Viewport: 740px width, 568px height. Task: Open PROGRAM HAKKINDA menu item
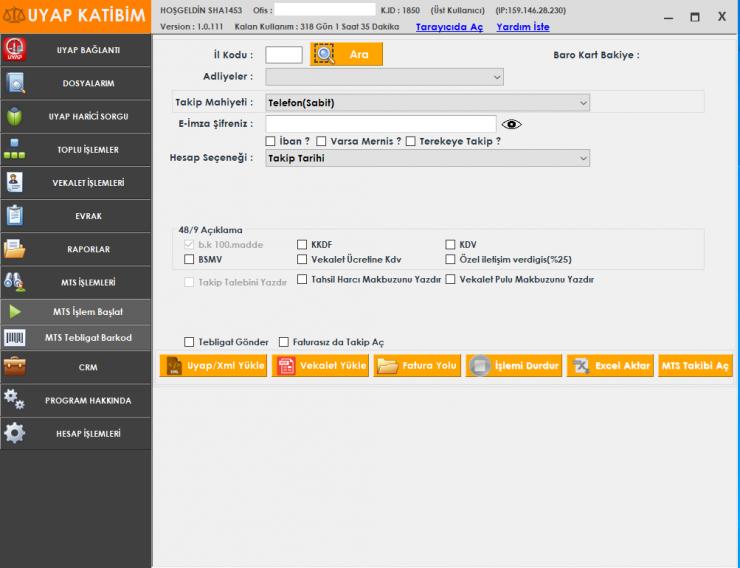(76, 400)
